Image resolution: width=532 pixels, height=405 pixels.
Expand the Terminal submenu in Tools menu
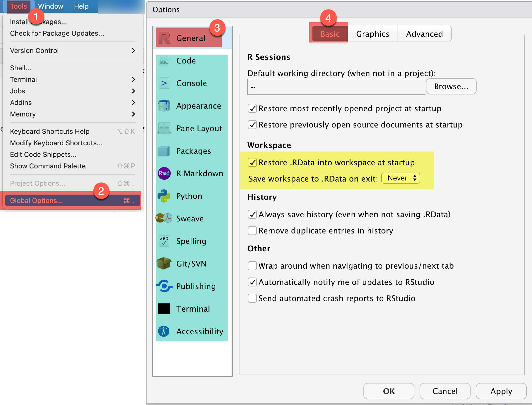coord(73,79)
